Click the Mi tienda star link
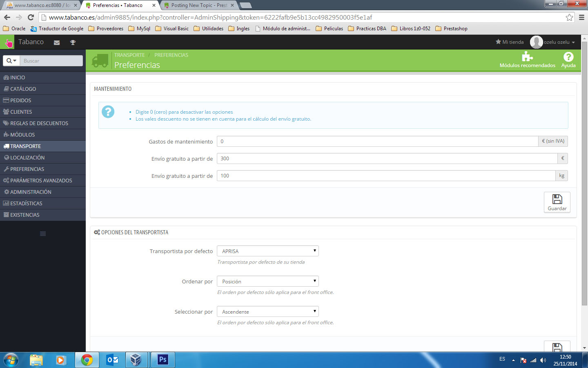The image size is (588, 368). tap(510, 42)
